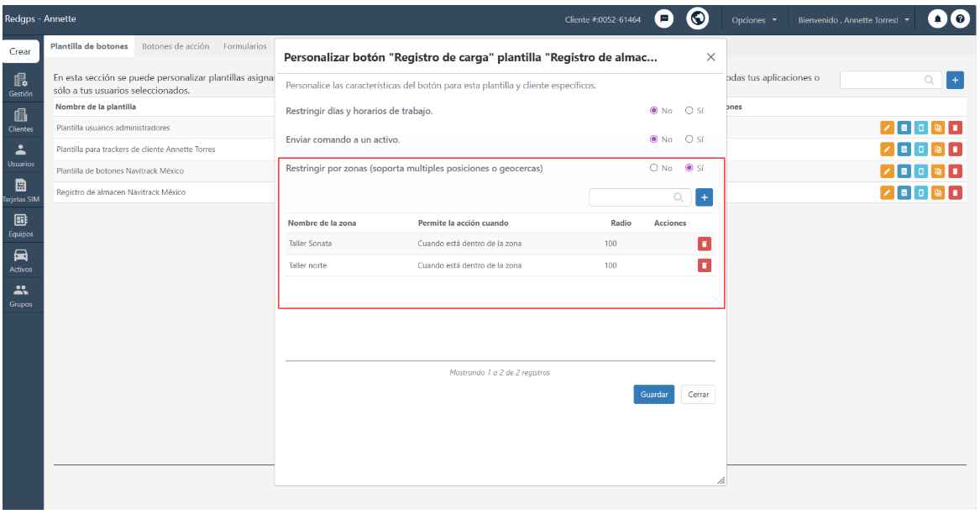Click the Taller norte zone name
Viewport: 980px width, 514px height.
click(x=307, y=265)
